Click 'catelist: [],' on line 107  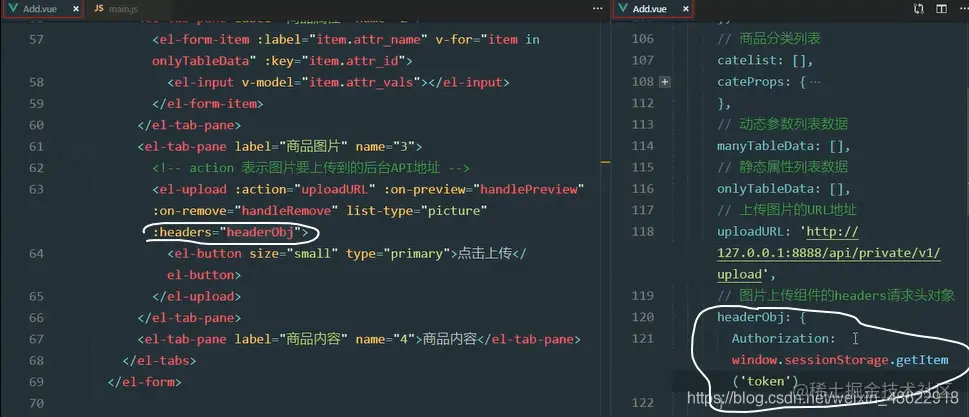764,61
